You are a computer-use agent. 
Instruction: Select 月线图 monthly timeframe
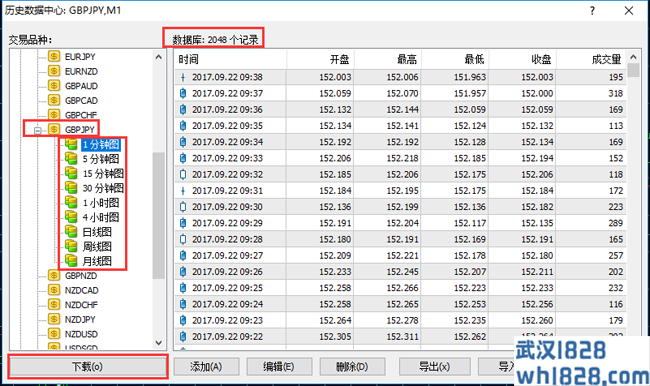[x=97, y=261]
